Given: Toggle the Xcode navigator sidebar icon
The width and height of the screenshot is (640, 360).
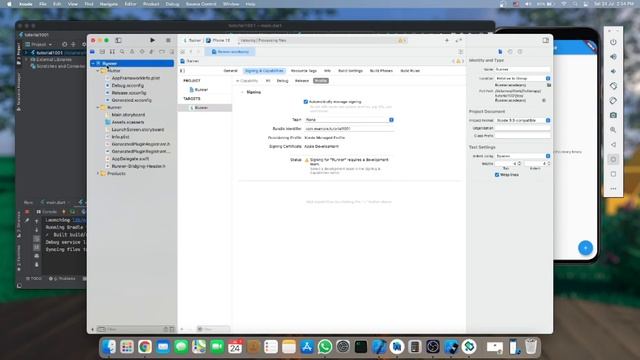Looking at the screenshot, I should click(118, 40).
